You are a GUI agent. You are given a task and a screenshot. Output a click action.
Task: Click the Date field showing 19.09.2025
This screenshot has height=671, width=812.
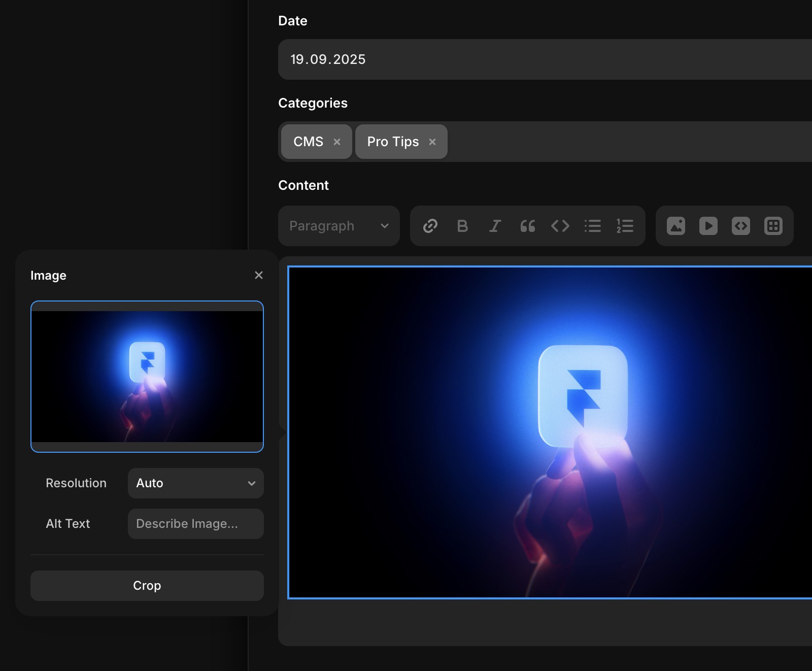[545, 59]
